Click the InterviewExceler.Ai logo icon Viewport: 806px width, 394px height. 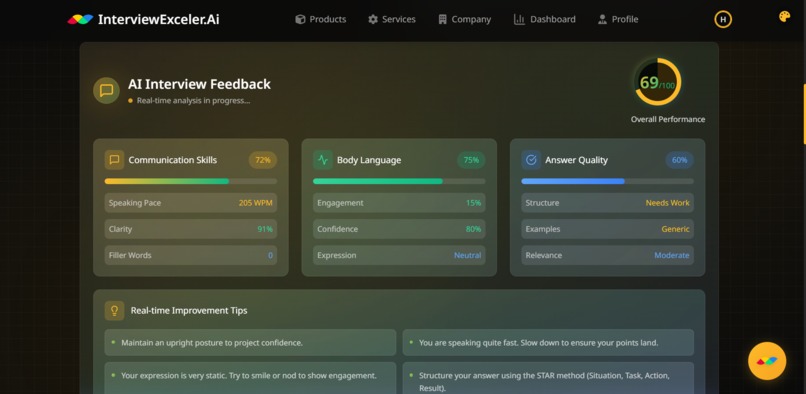[80, 20]
